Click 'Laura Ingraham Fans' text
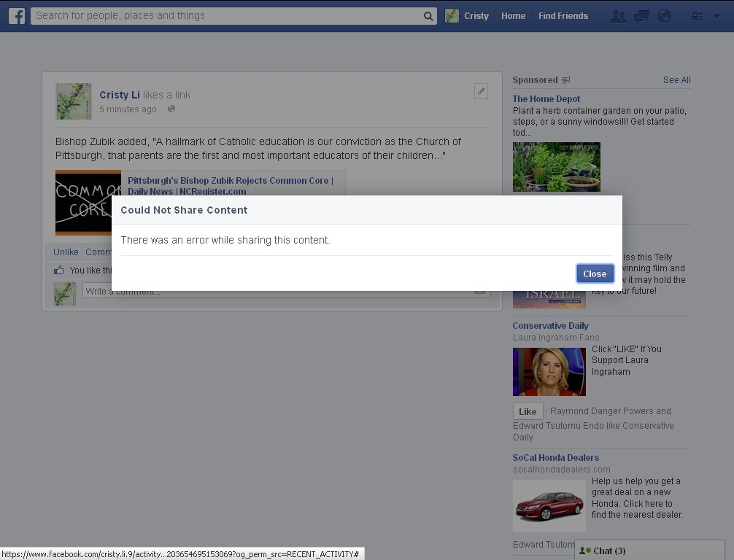 pos(556,338)
